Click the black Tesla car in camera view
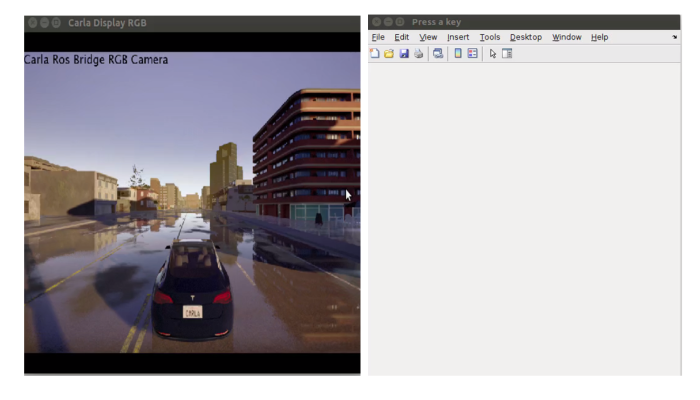Screen dimensions: 700x400 click(192, 290)
